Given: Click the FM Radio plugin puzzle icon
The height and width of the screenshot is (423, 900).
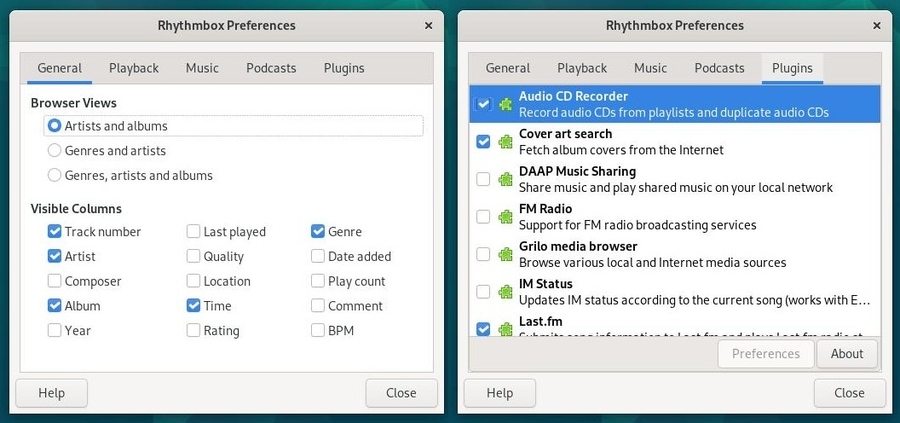Looking at the screenshot, I should pyautogui.click(x=505, y=216).
